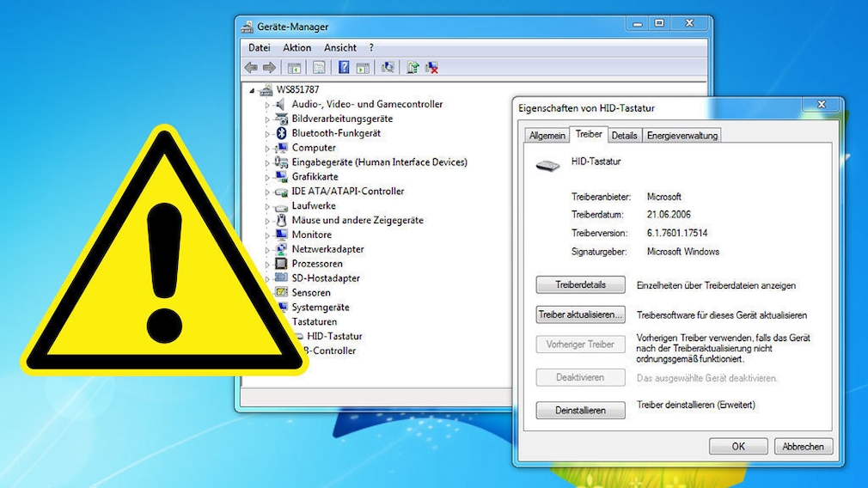
Task: Click the Bluetooth-Funkgerät icon
Action: click(281, 133)
